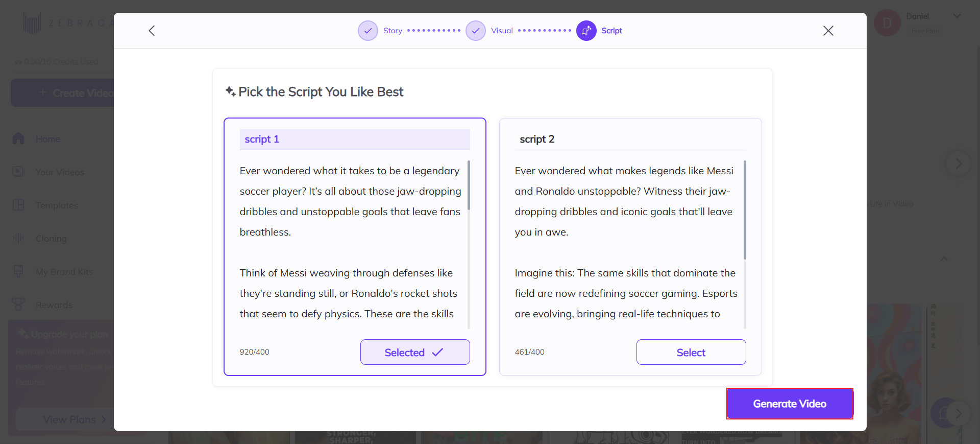Screen dimensions: 980x444
Task: Click the right carousel chevron arrow
Action: click(958, 163)
